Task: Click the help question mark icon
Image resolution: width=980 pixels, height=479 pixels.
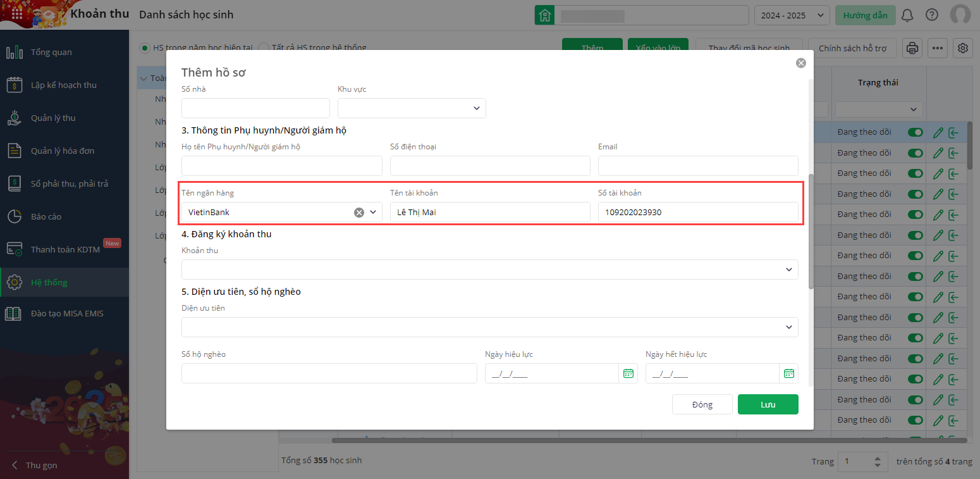Action: [x=931, y=15]
